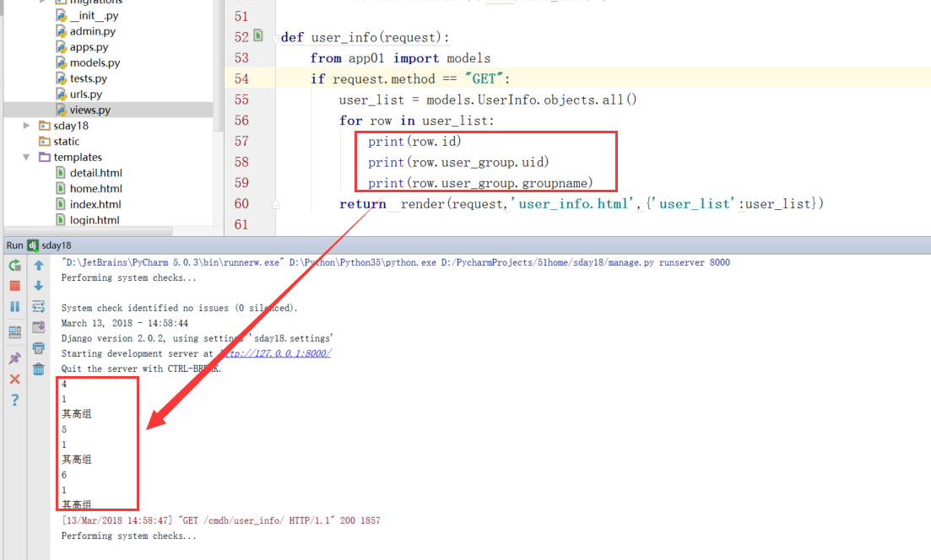Viewport: 931px width, 560px height.
Task: Click the 'from app01 import models' line
Action: 400,58
